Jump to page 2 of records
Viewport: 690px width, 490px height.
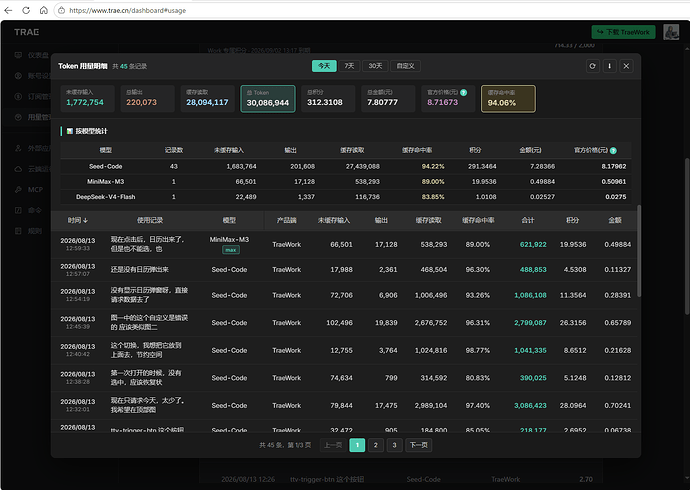[375, 445]
